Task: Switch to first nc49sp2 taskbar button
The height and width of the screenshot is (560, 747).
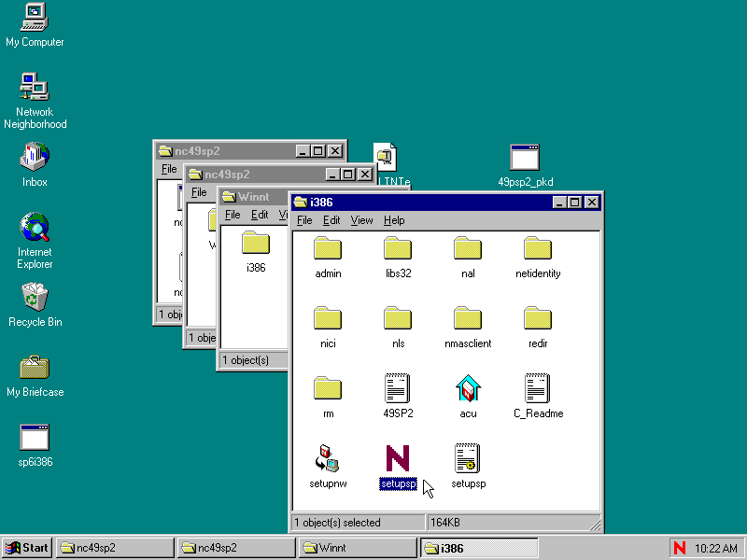Action: click(x=115, y=548)
